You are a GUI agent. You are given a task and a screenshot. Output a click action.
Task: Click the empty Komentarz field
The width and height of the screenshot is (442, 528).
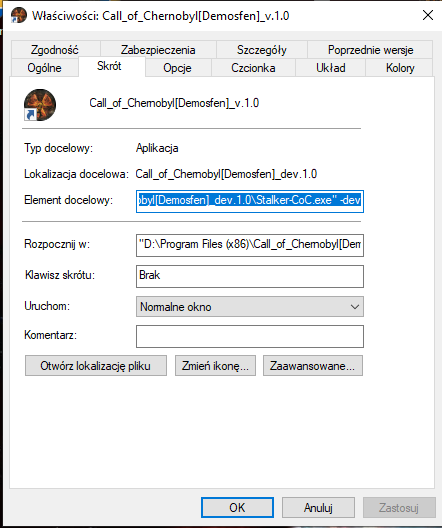(250, 336)
